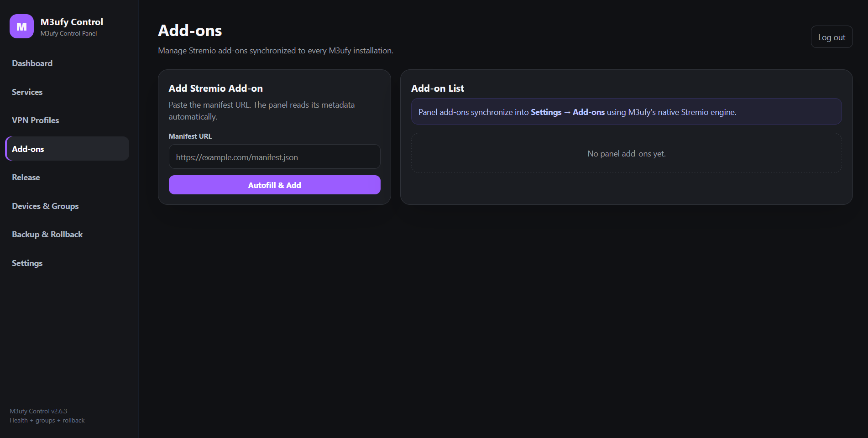Go to Settings in the sidebar

[x=67, y=263]
